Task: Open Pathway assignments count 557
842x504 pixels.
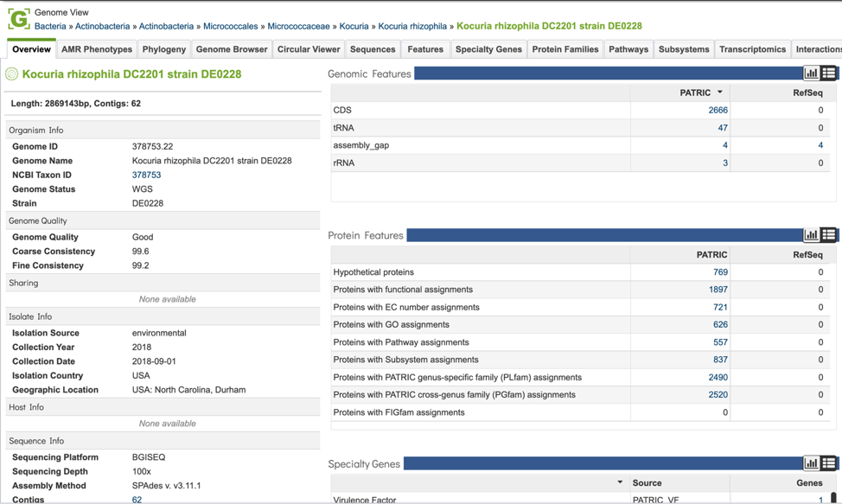Action: [x=720, y=341]
